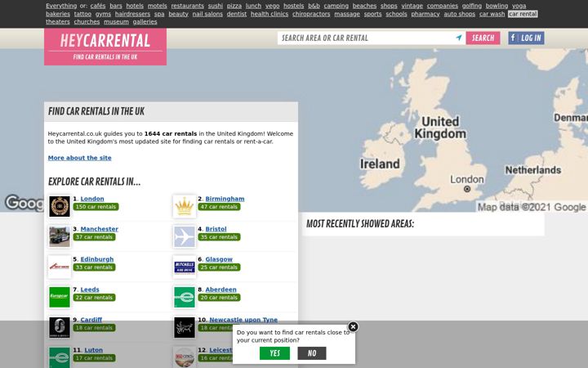Open the London car rentals link
This screenshot has width=588, height=368.
click(92, 199)
